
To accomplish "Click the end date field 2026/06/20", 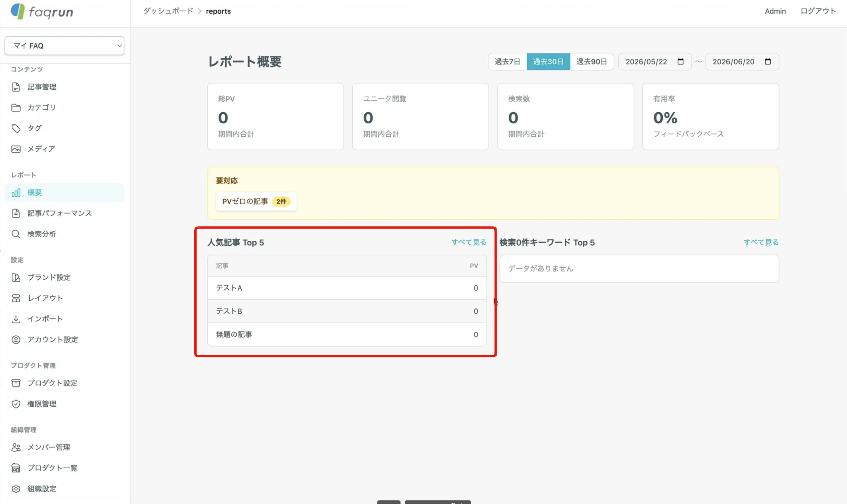I will coord(742,61).
